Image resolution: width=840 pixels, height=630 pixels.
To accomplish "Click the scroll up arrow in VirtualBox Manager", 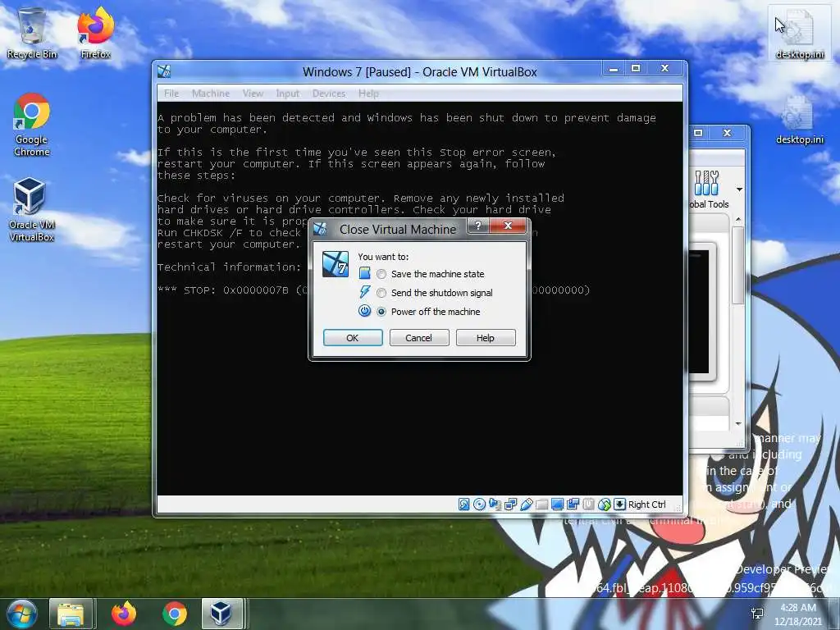I will (738, 220).
